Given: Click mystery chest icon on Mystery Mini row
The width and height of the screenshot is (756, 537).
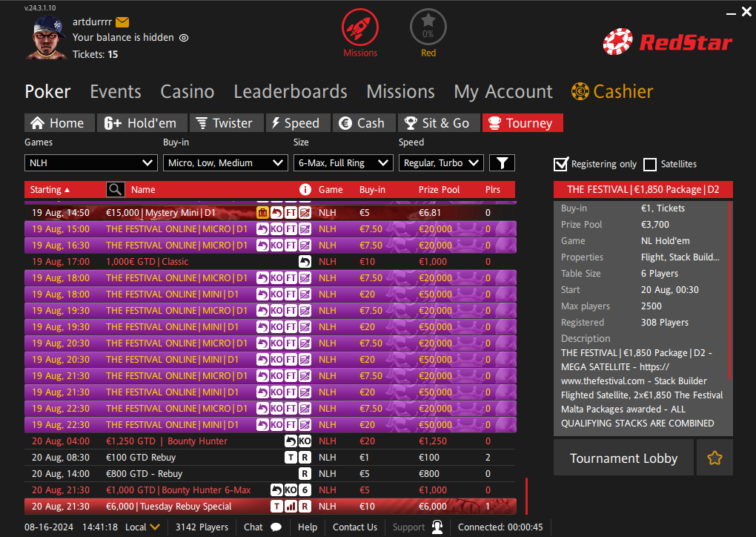Looking at the screenshot, I should (x=262, y=213).
